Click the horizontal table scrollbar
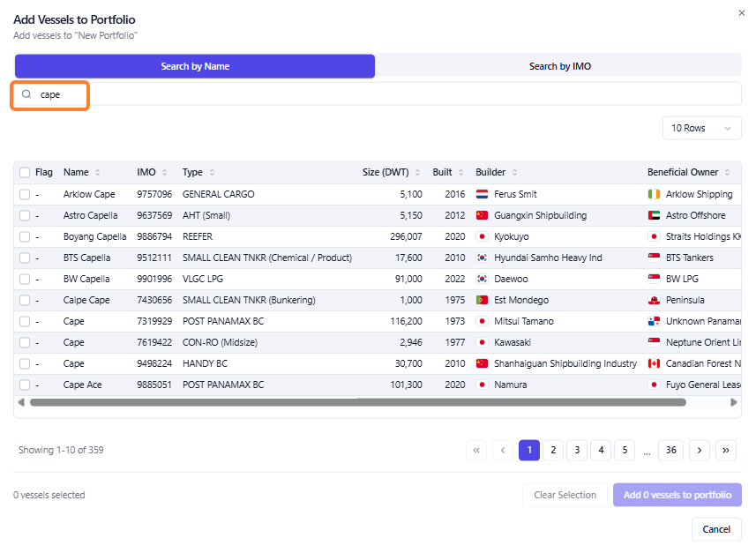 (358, 402)
